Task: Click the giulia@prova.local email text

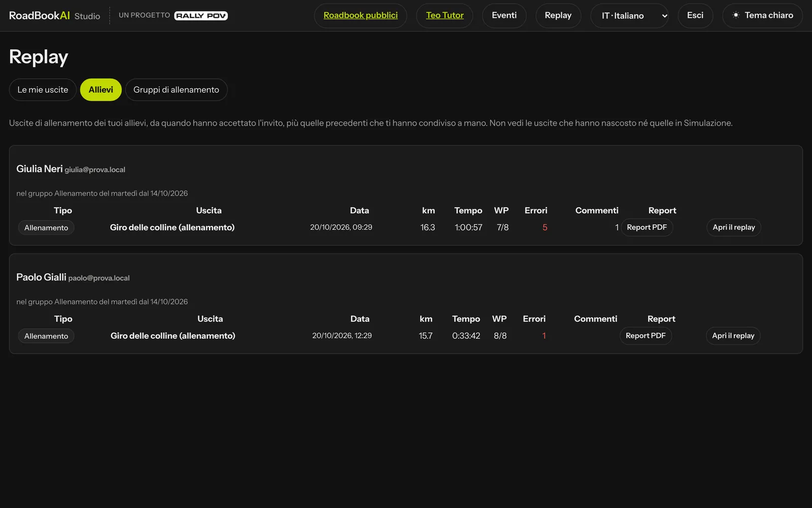Action: click(x=95, y=170)
